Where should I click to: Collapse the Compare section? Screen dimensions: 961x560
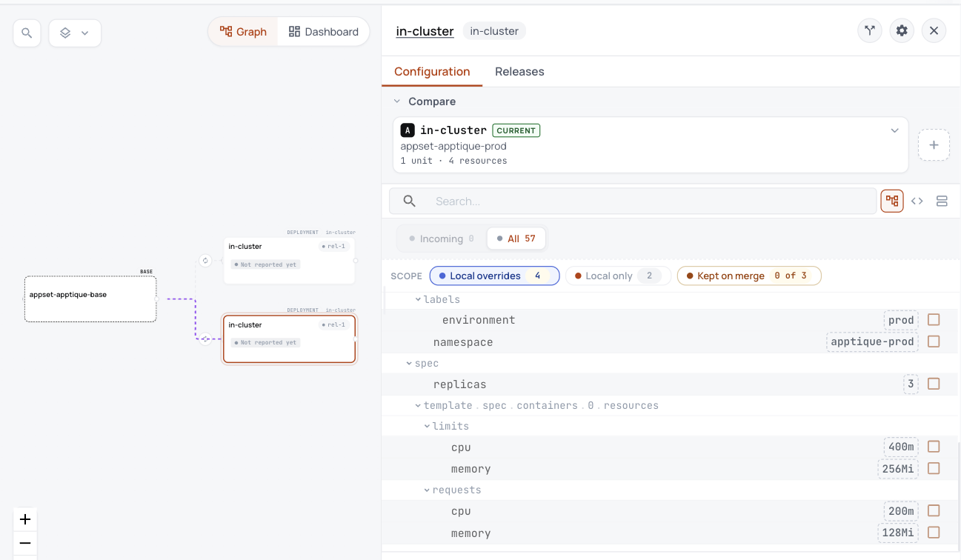(398, 101)
